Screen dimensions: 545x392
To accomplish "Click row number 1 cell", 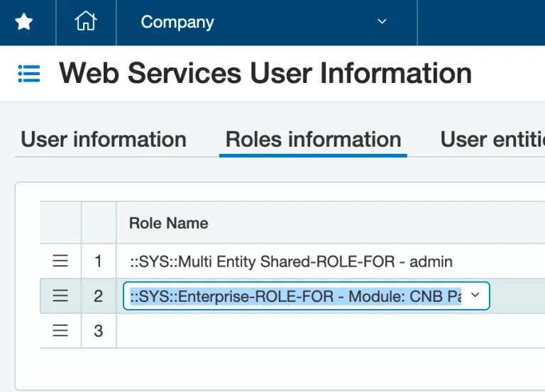I will [99, 261].
